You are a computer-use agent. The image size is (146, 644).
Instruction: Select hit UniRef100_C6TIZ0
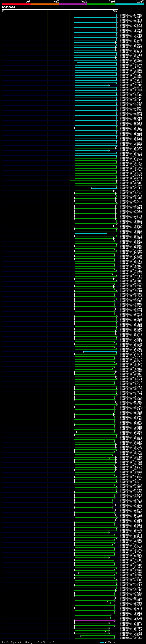131,128
